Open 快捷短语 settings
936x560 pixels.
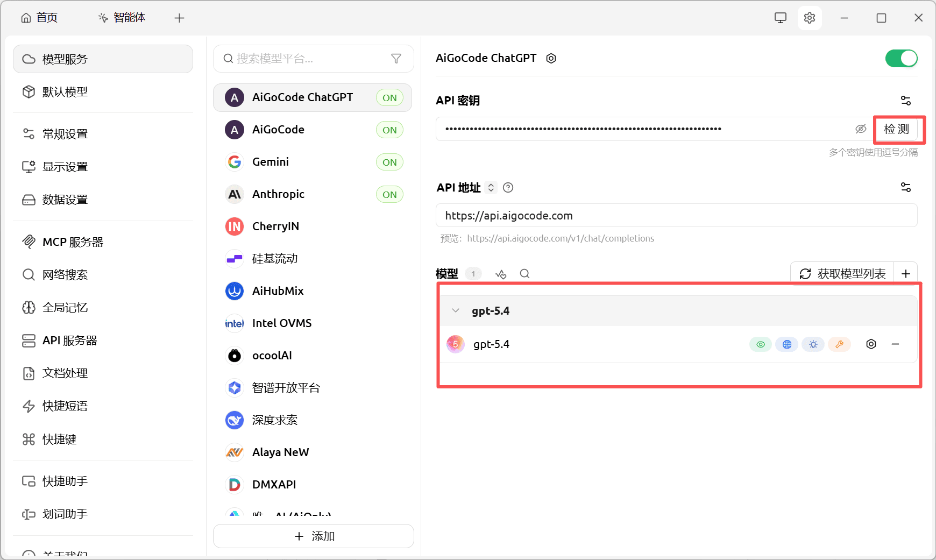click(103, 406)
